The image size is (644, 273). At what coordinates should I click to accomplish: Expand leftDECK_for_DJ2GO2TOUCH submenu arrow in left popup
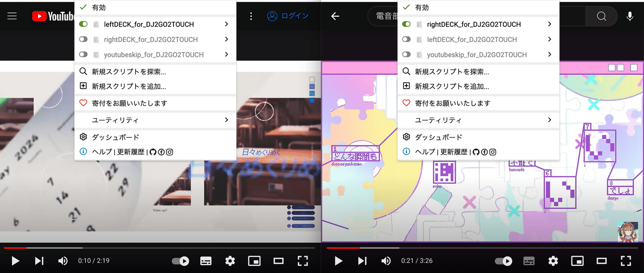pos(226,24)
